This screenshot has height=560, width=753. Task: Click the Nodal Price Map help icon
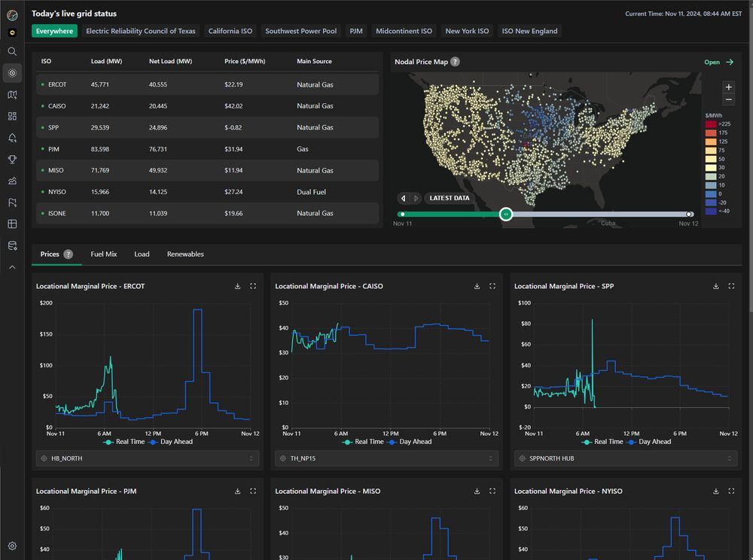coord(455,62)
